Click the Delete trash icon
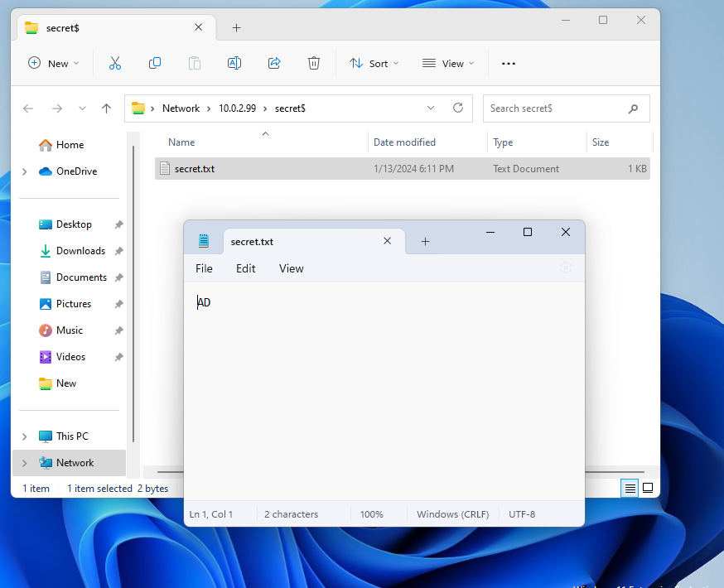 point(313,63)
